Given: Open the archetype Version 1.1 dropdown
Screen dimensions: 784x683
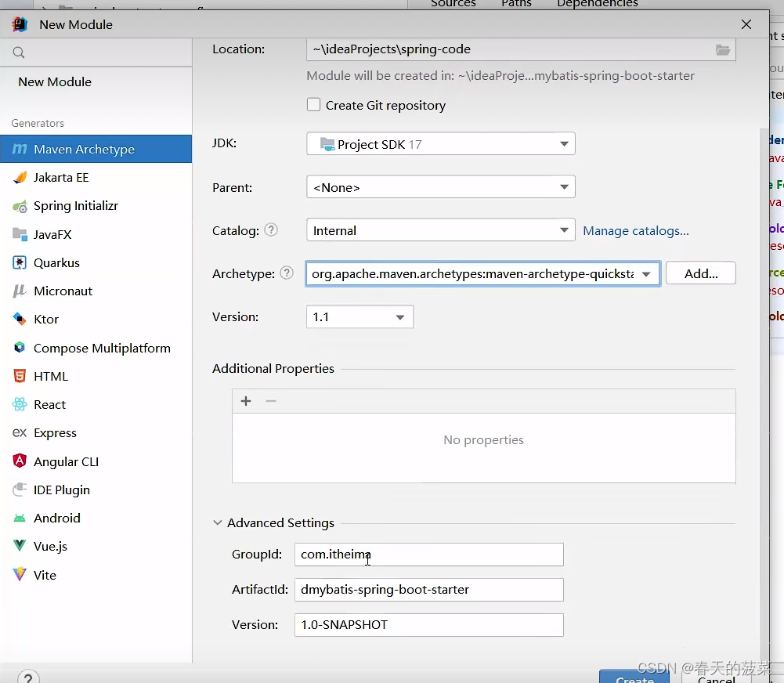Looking at the screenshot, I should pos(359,317).
